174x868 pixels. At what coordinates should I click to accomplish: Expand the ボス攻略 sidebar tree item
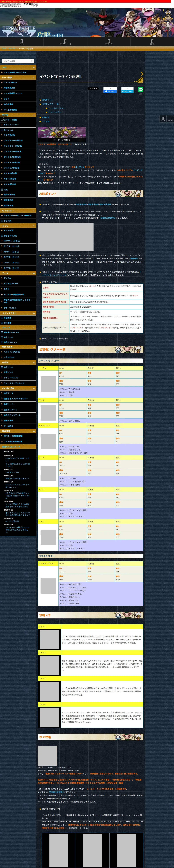click(x=2, y=323)
